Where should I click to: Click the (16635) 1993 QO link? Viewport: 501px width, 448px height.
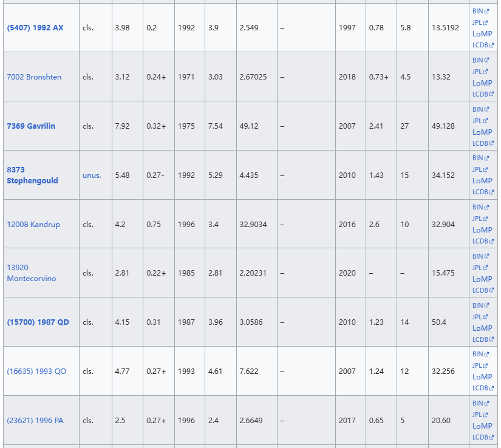[36, 372]
